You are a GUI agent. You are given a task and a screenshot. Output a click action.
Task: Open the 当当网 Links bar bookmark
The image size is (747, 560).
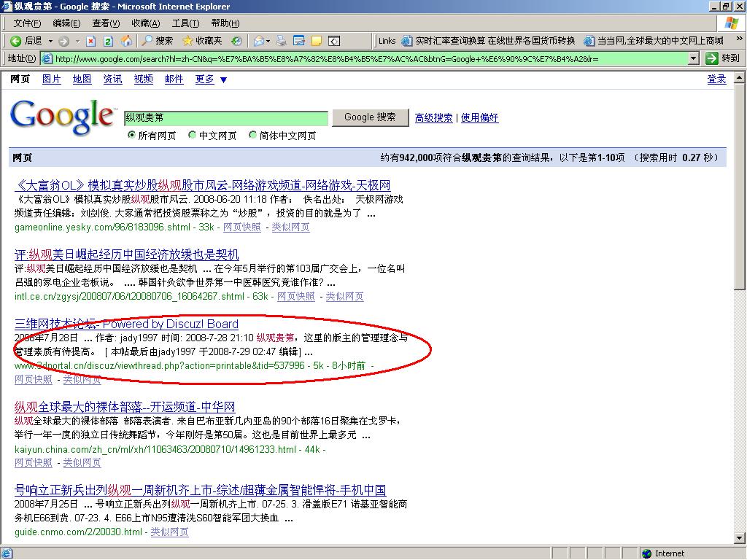[x=654, y=41]
